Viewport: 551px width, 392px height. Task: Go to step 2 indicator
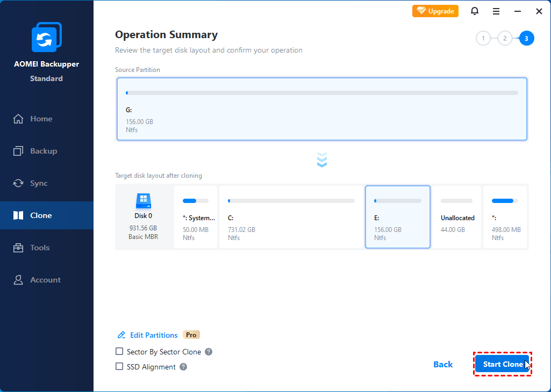pos(505,39)
